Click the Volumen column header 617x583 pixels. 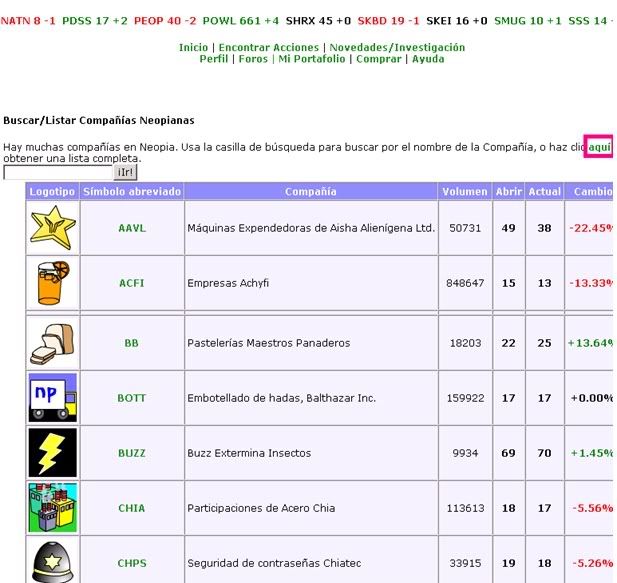click(x=465, y=192)
